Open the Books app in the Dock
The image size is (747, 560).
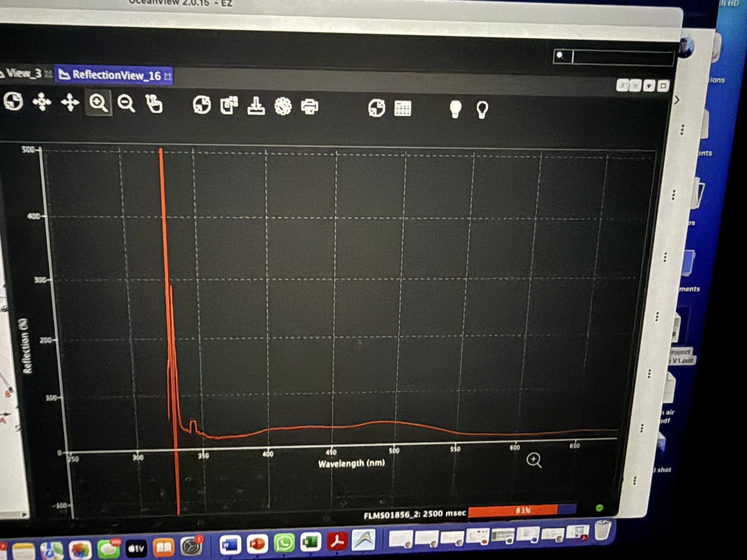163,547
